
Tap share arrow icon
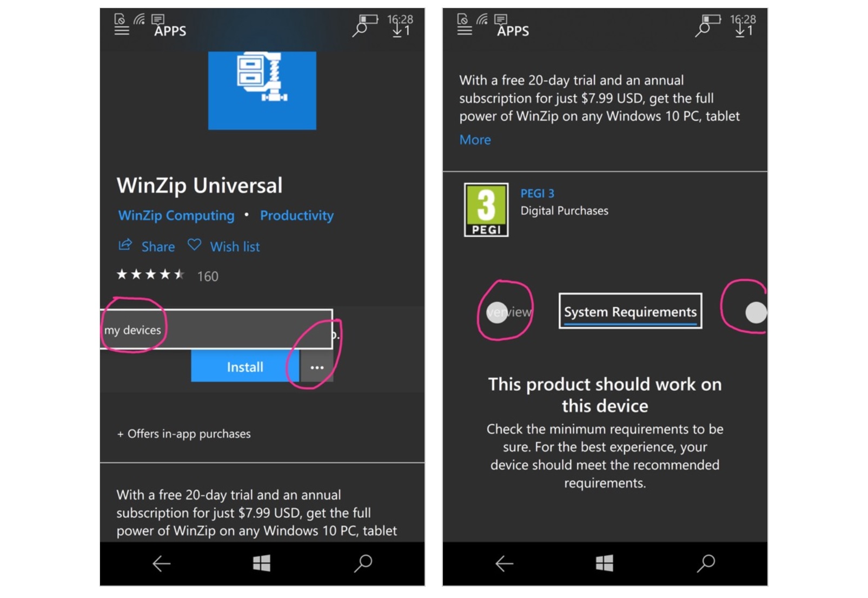pyautogui.click(x=125, y=245)
